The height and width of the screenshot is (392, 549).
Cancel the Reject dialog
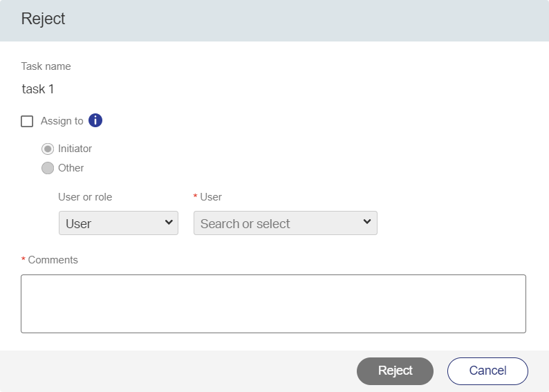pos(487,371)
